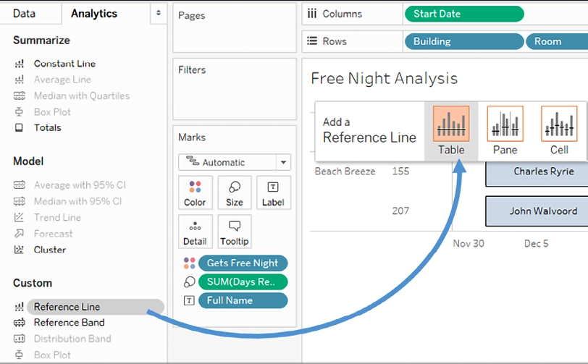Open the Color marks card
588x364 pixels.
click(195, 193)
